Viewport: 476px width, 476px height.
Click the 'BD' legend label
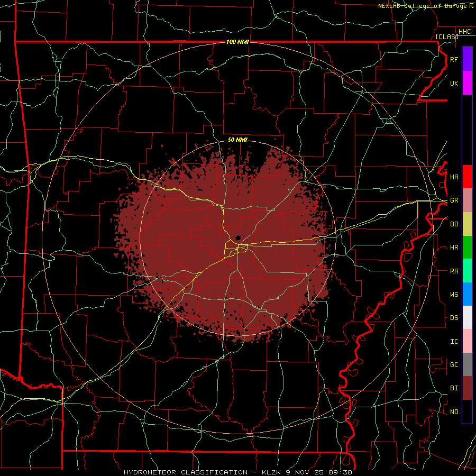[x=454, y=224]
